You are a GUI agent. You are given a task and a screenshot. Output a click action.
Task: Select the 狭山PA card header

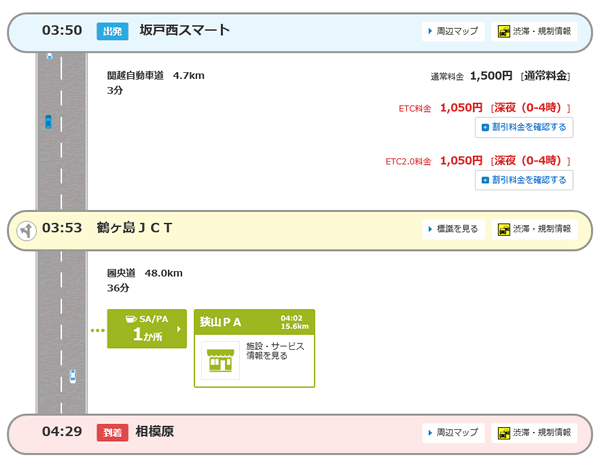254,322
